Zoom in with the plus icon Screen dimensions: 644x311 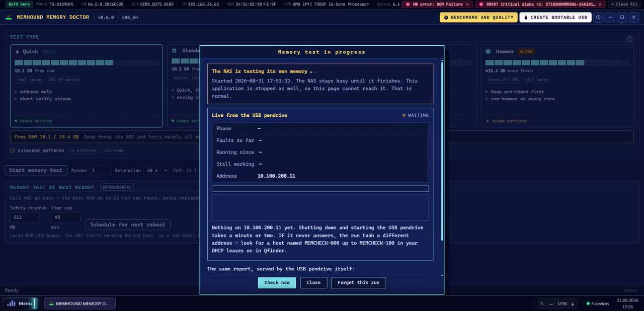tap(573, 304)
